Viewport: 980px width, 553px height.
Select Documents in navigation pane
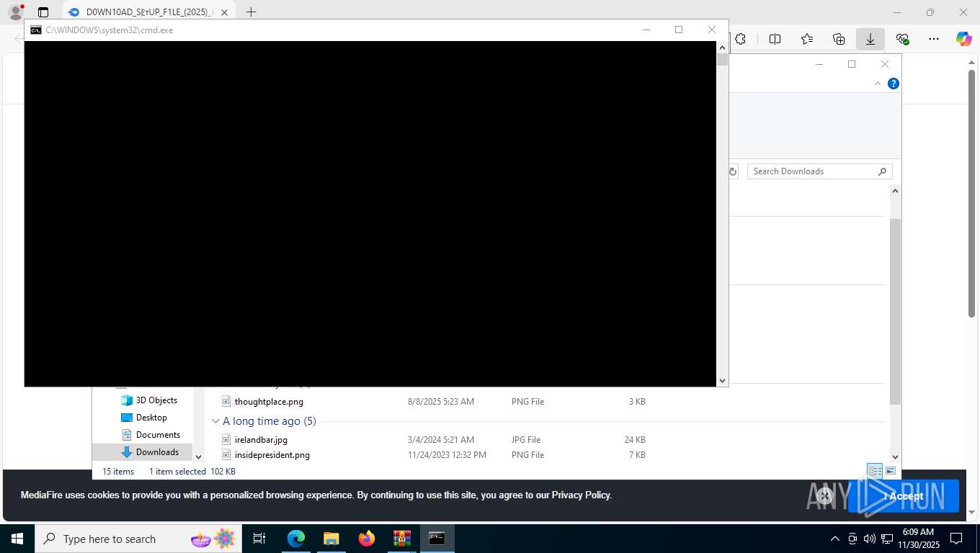click(x=151, y=435)
